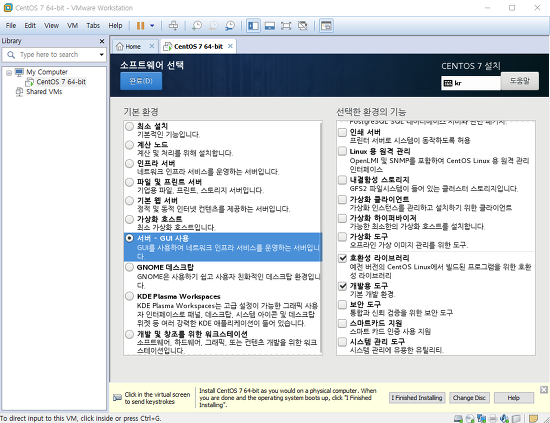The image size is (550, 423).
Task: Send Ctrl+Alt+Del to the virtual machine
Action: (x=173, y=26)
